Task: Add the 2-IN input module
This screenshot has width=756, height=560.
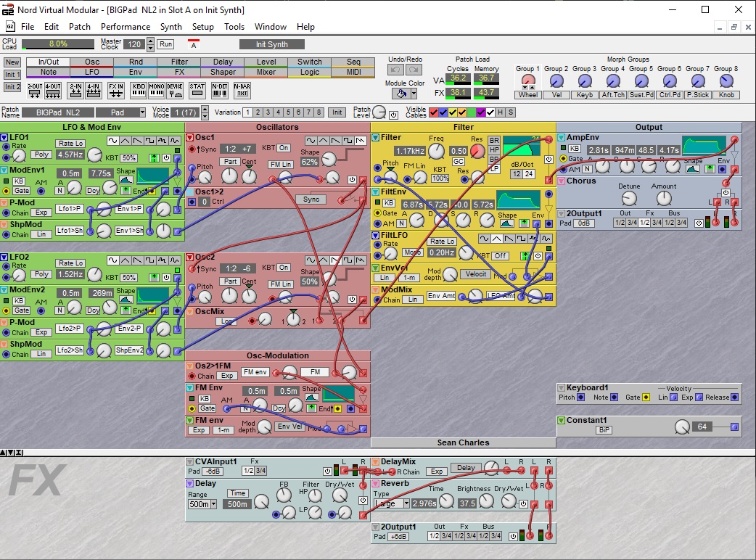Action: [75, 91]
